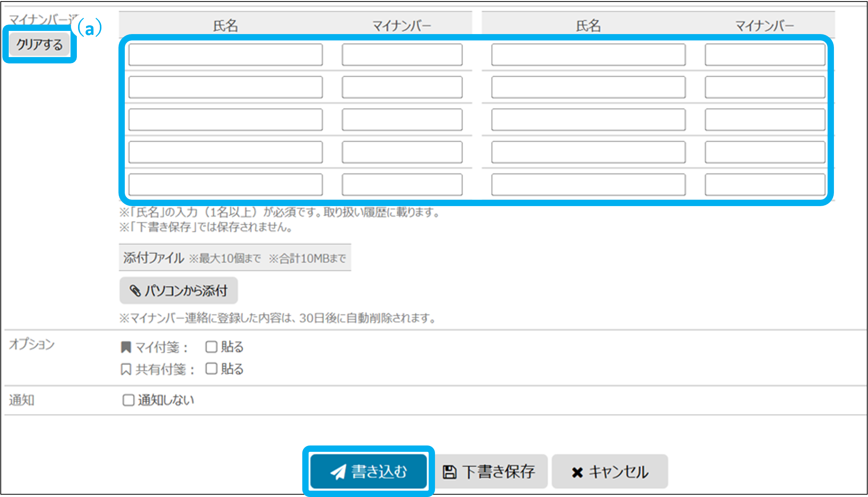
Task: Click the paper plane 書き込む button
Action: pyautogui.click(x=368, y=471)
